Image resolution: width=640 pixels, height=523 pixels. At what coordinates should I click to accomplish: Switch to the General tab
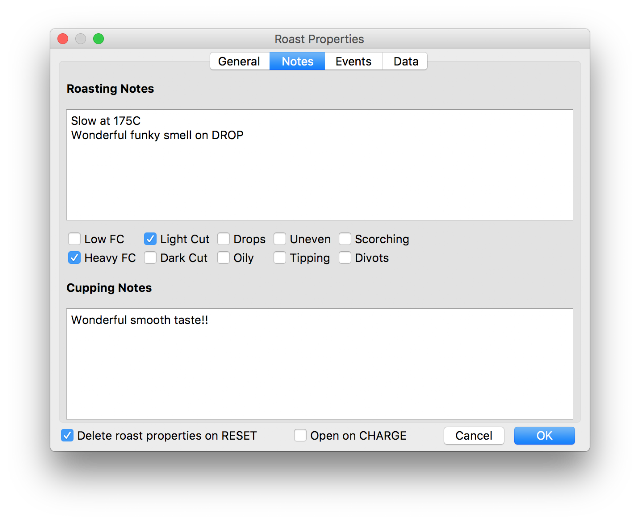(x=240, y=61)
